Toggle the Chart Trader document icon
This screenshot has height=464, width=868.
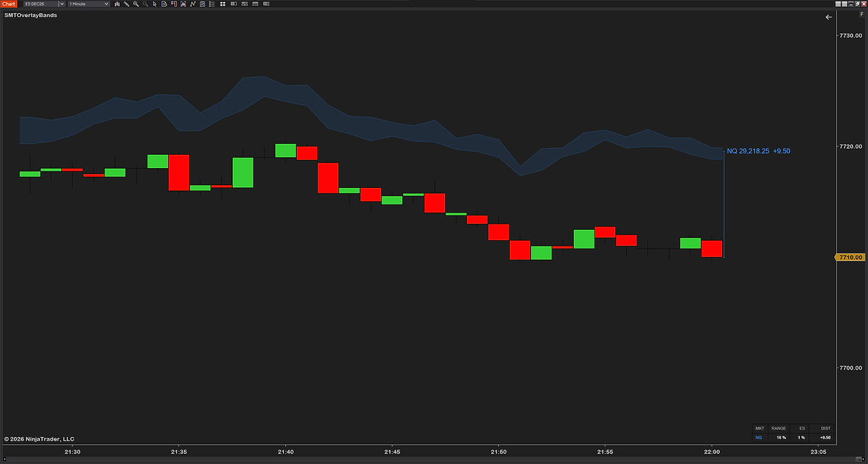164,4
